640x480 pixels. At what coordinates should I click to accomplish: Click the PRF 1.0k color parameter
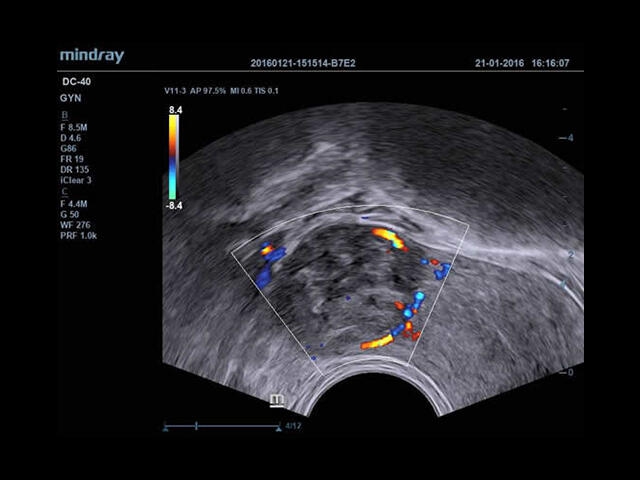pyautogui.click(x=79, y=236)
